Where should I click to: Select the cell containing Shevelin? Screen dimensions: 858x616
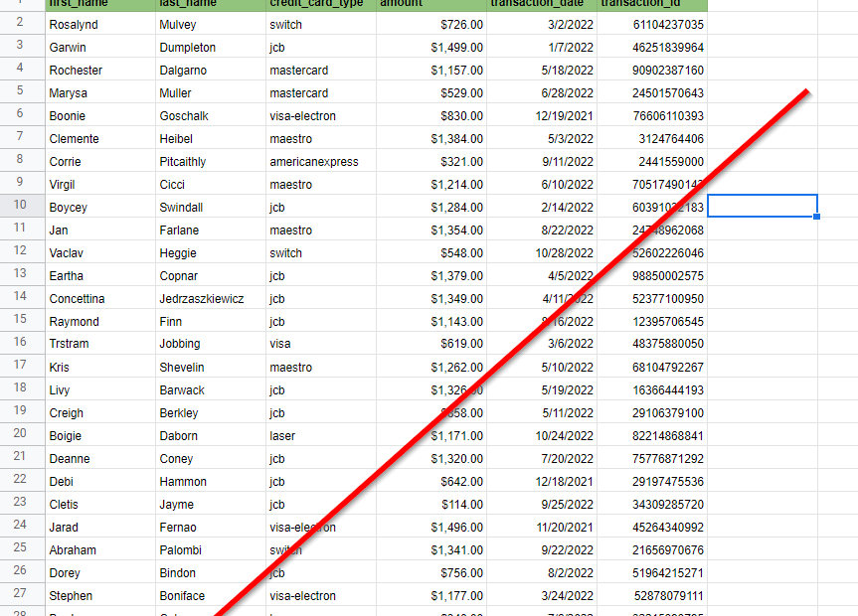coord(211,367)
